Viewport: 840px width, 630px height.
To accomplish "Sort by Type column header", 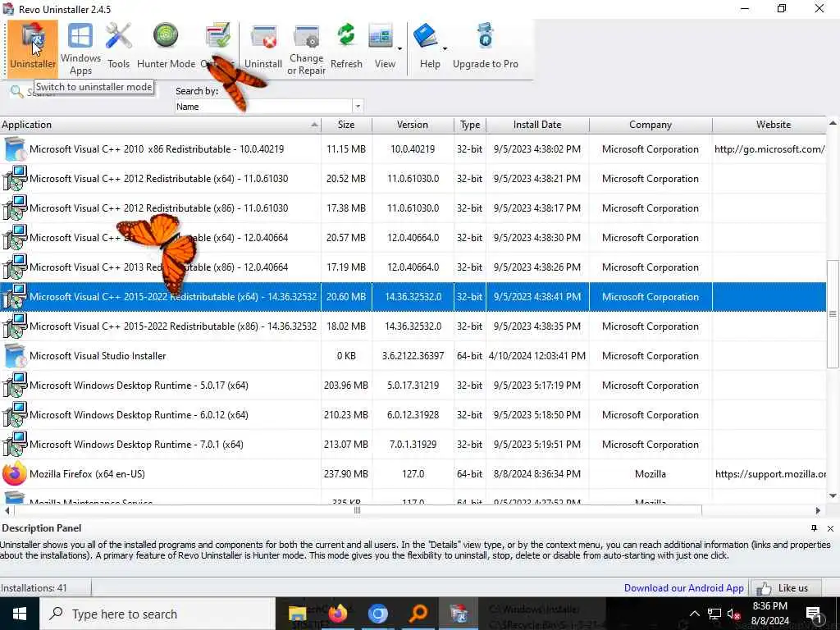I will [x=470, y=125].
